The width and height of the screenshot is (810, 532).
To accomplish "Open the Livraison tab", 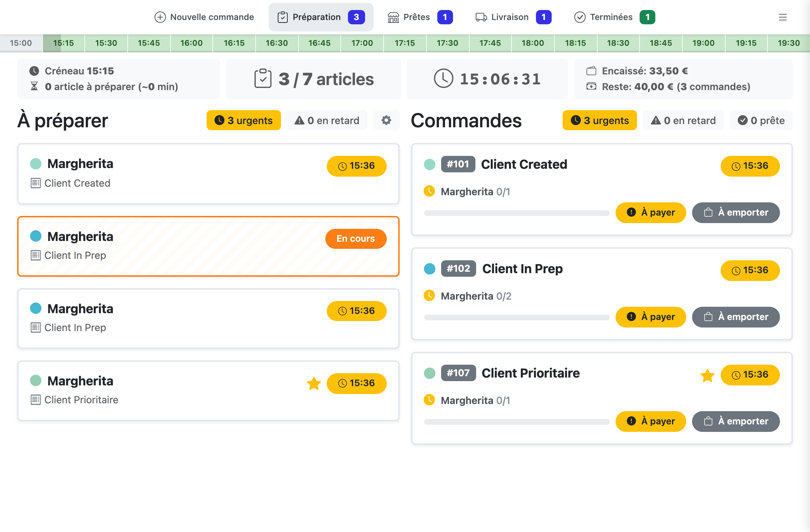I will [x=513, y=17].
